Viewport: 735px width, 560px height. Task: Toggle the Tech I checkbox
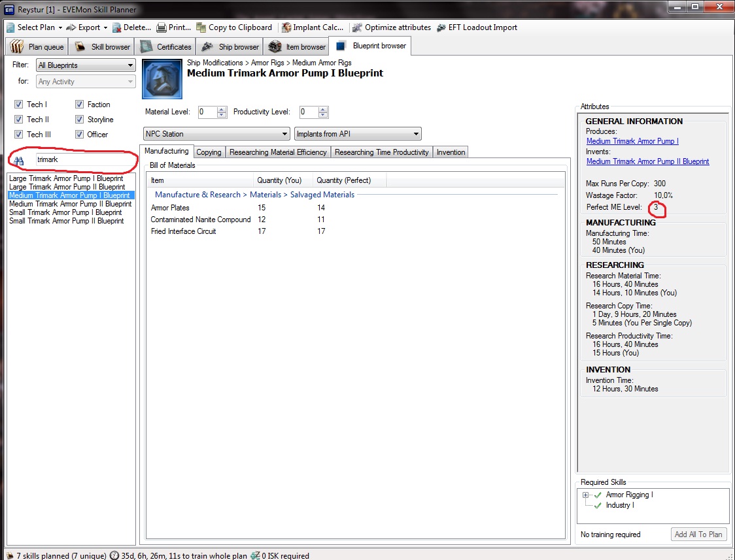[18, 105]
